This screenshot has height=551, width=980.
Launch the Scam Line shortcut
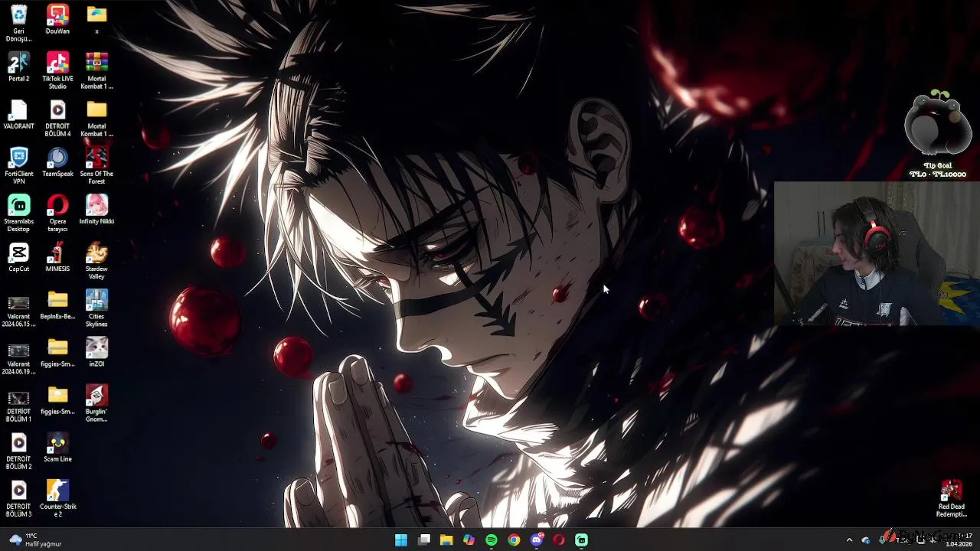pos(57,447)
